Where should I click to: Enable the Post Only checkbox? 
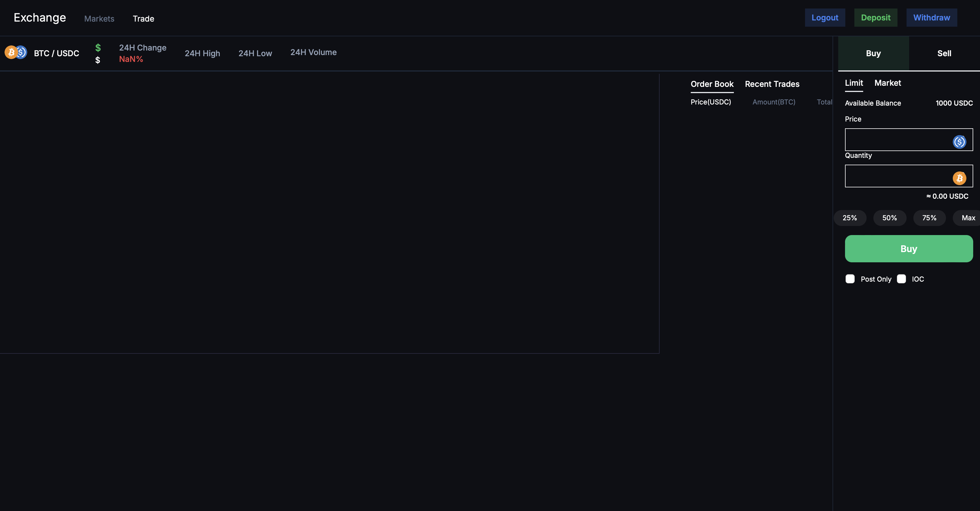click(850, 279)
